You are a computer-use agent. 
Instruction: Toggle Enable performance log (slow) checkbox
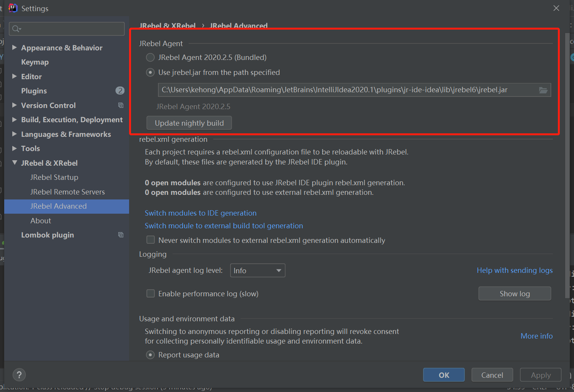(151, 294)
